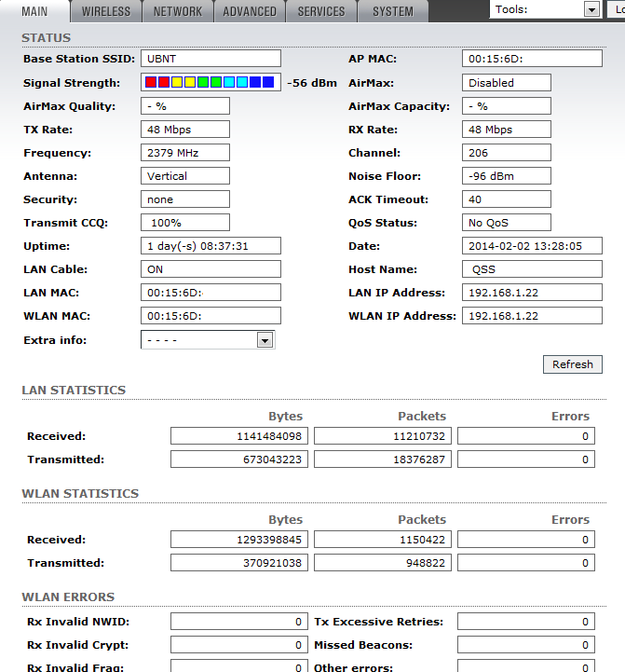Click the WLAN Received errors field

coord(526,539)
